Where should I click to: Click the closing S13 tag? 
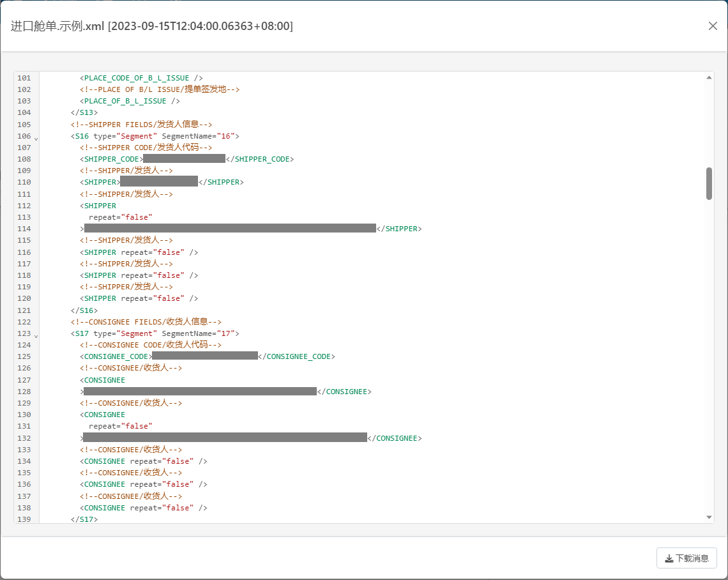tap(84, 112)
